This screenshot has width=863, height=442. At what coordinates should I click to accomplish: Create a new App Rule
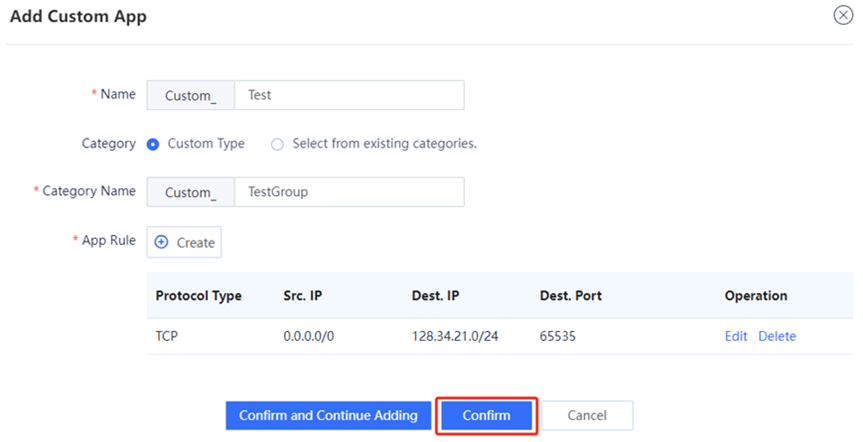pos(184,242)
